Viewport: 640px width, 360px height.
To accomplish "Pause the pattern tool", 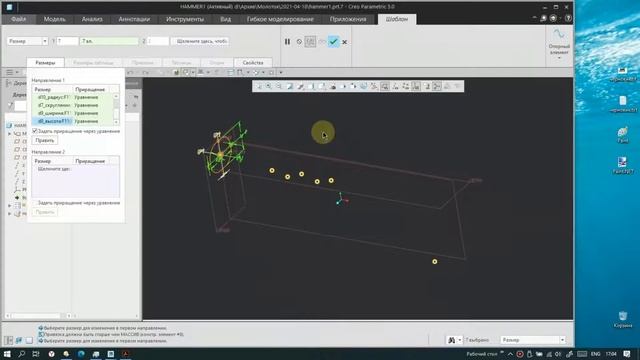I will point(287,42).
